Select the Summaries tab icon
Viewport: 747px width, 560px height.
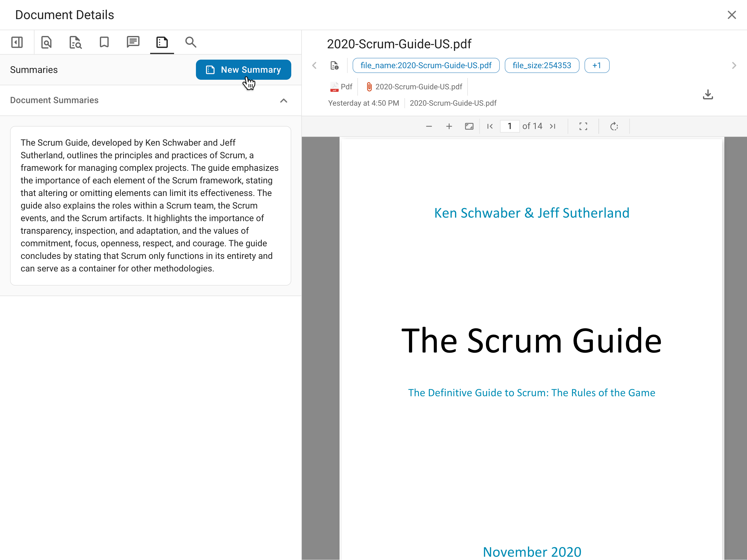[162, 42]
